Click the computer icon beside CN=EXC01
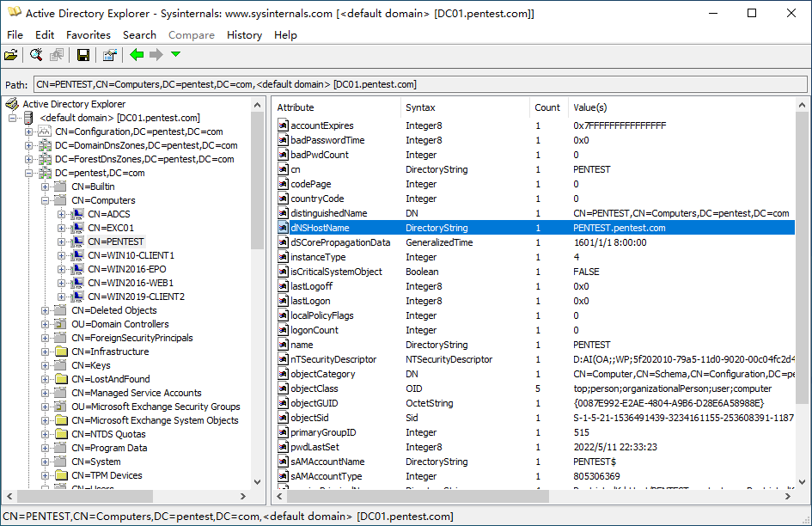This screenshot has width=812, height=526. tap(77, 228)
